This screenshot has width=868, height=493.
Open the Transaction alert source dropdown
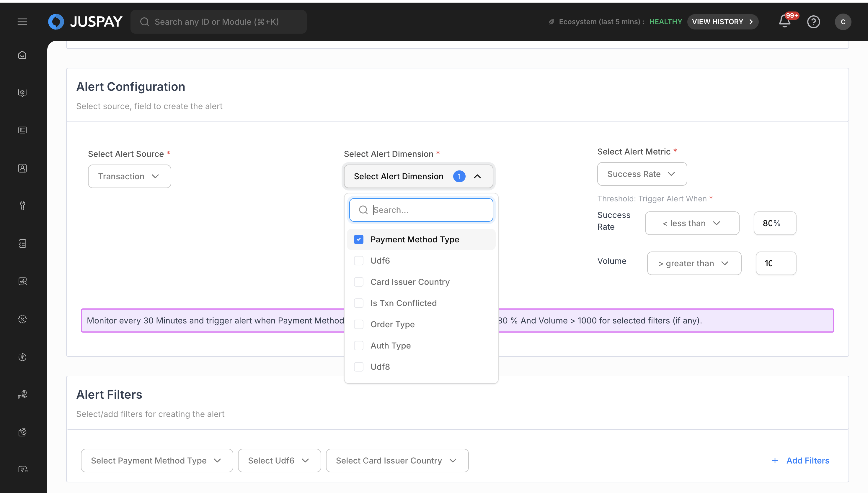pos(129,176)
